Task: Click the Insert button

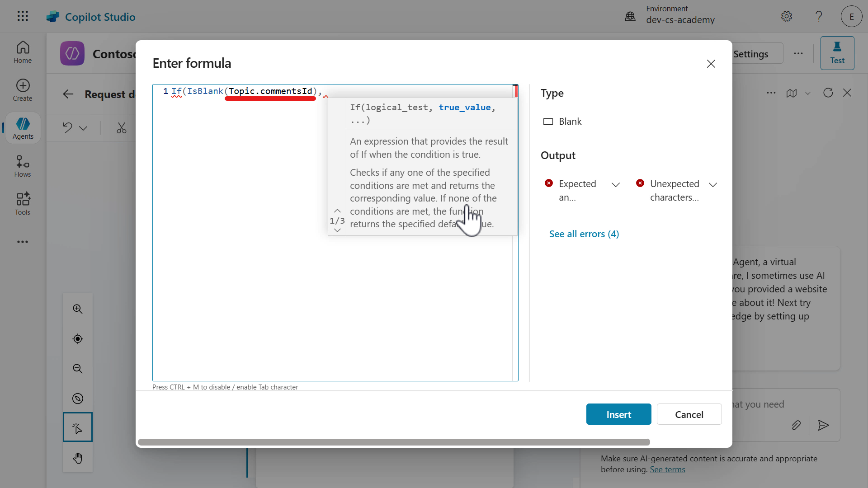Action: pos(618,414)
